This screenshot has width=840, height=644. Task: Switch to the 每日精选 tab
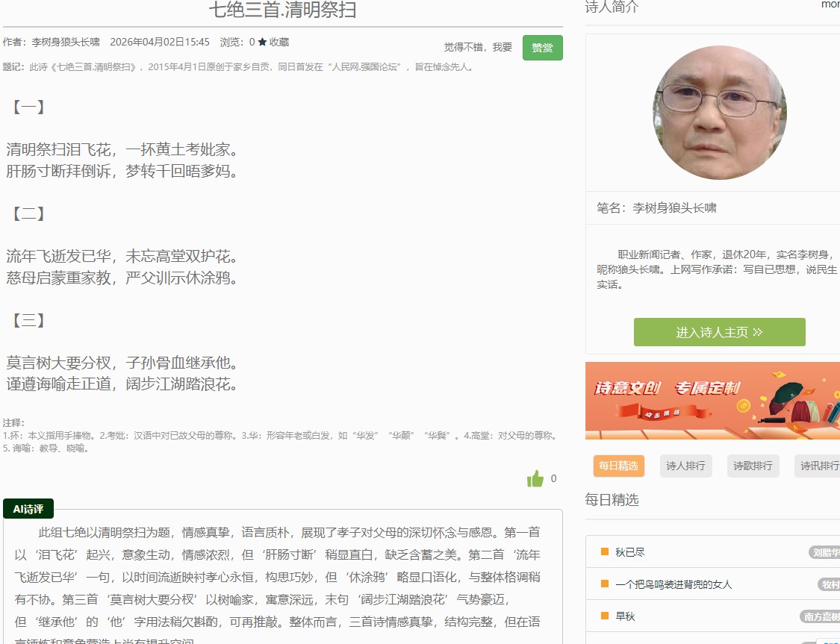[x=618, y=466]
